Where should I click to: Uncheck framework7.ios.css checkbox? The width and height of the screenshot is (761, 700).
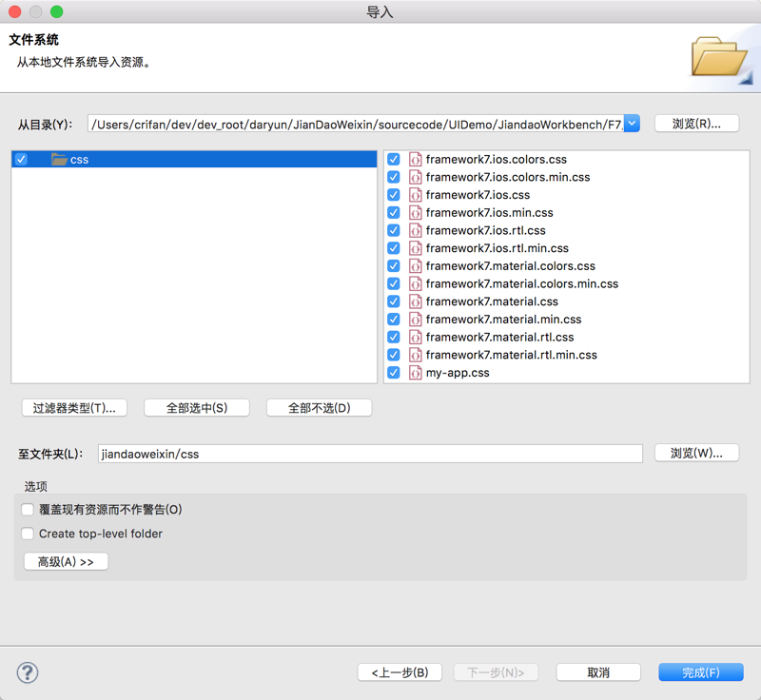pos(394,195)
